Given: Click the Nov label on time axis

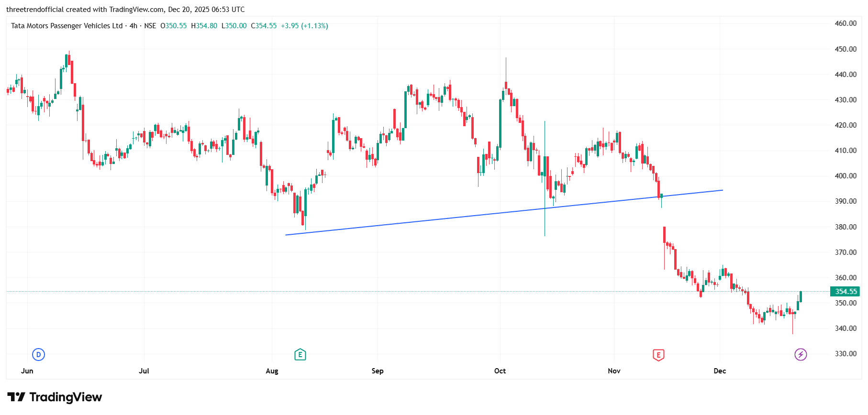Looking at the screenshot, I should tap(614, 371).
